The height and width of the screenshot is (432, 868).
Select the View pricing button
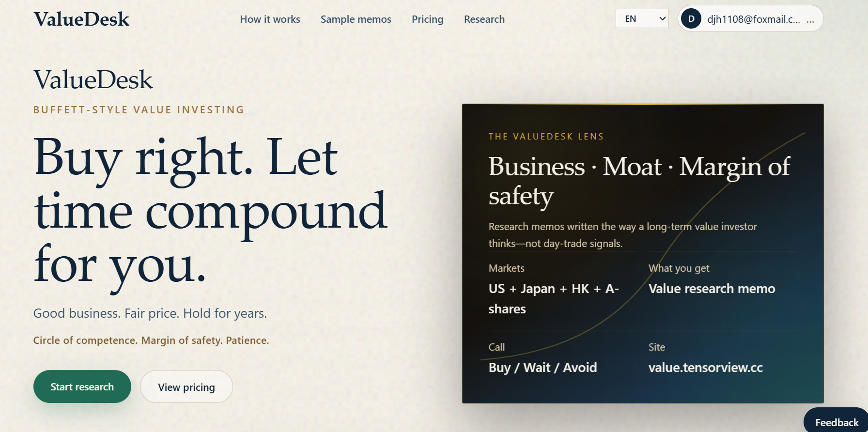tap(186, 387)
